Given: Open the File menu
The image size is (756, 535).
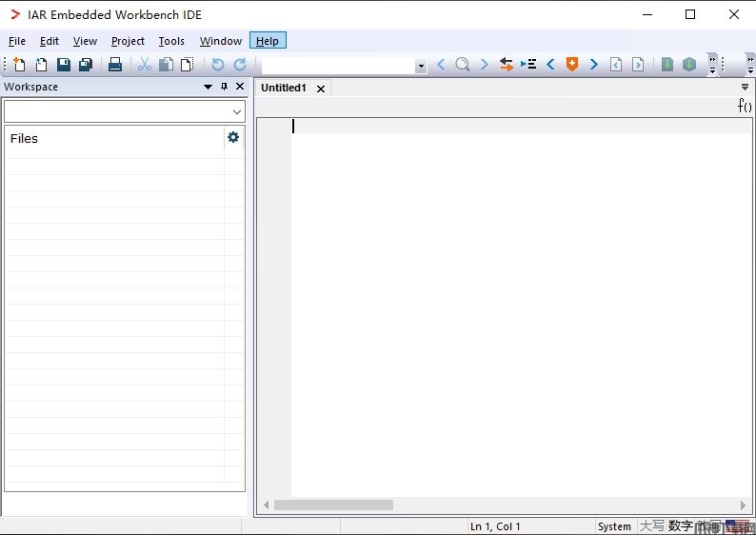Looking at the screenshot, I should tap(17, 41).
